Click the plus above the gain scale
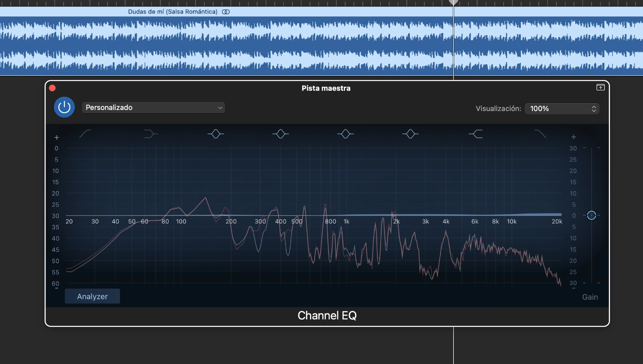 point(574,137)
